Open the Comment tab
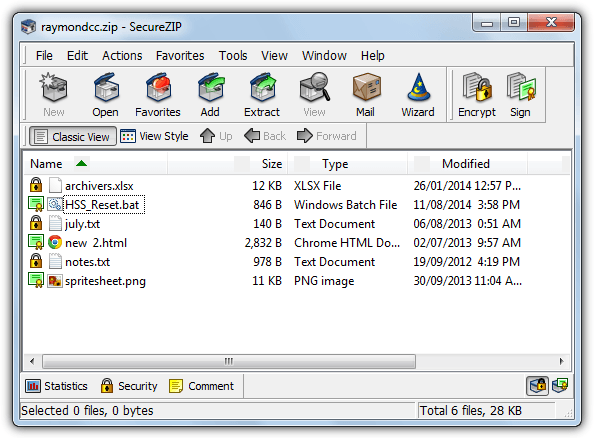Image resolution: width=594 pixels, height=438 pixels. coord(202,386)
